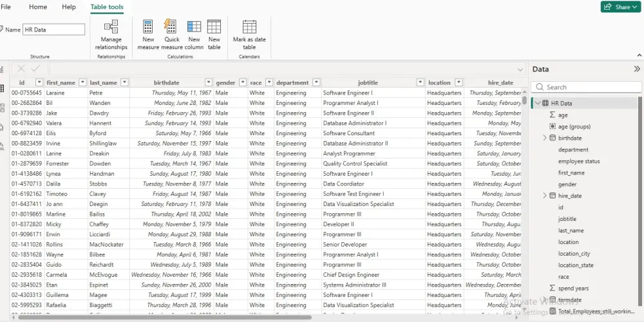Sort by the hire_date column header
Screen dimensions: 644x322
500,82
